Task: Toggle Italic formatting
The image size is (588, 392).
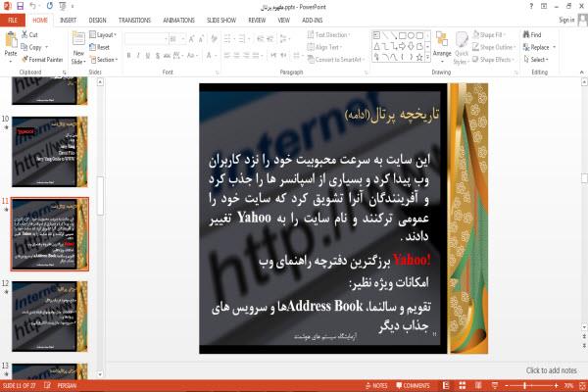Action: tap(138, 56)
